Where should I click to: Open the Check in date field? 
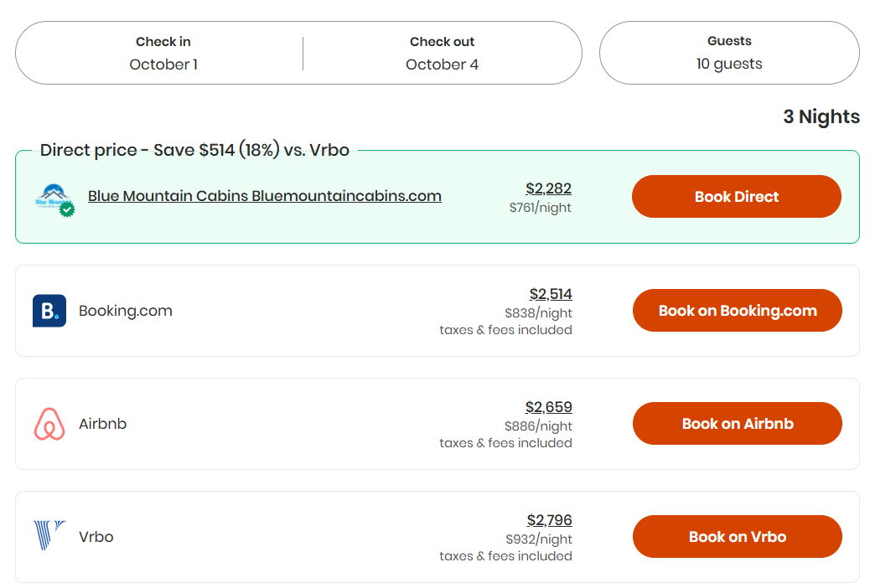(x=163, y=53)
